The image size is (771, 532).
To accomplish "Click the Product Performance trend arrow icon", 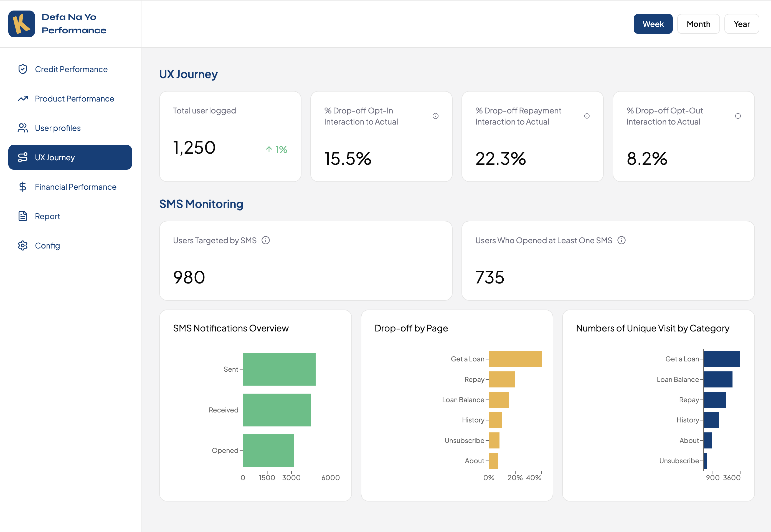I will pos(23,98).
